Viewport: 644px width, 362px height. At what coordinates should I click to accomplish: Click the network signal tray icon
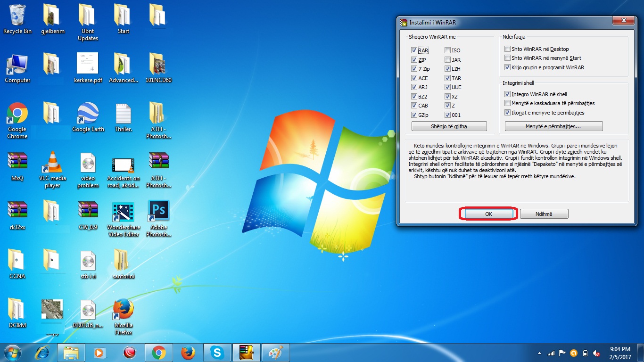pyautogui.click(x=551, y=353)
